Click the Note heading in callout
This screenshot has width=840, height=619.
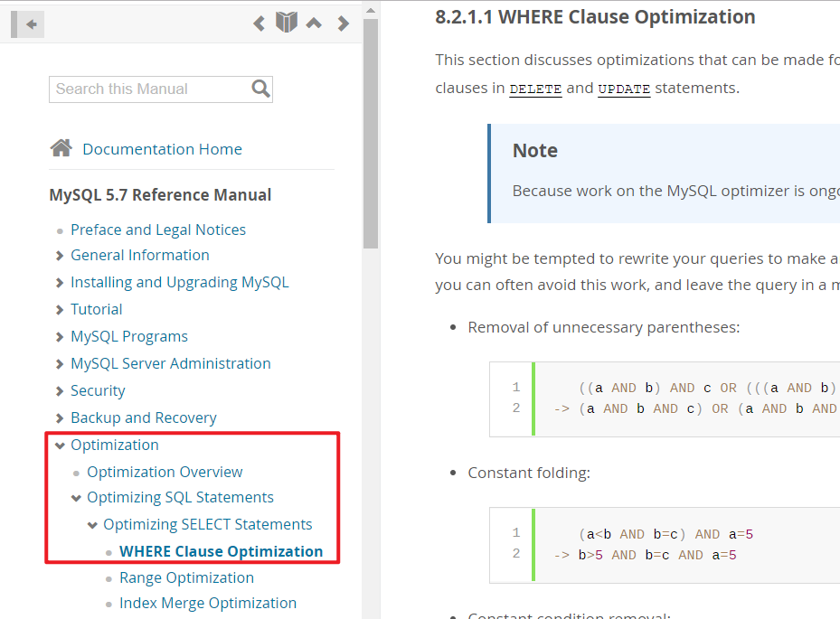(534, 151)
